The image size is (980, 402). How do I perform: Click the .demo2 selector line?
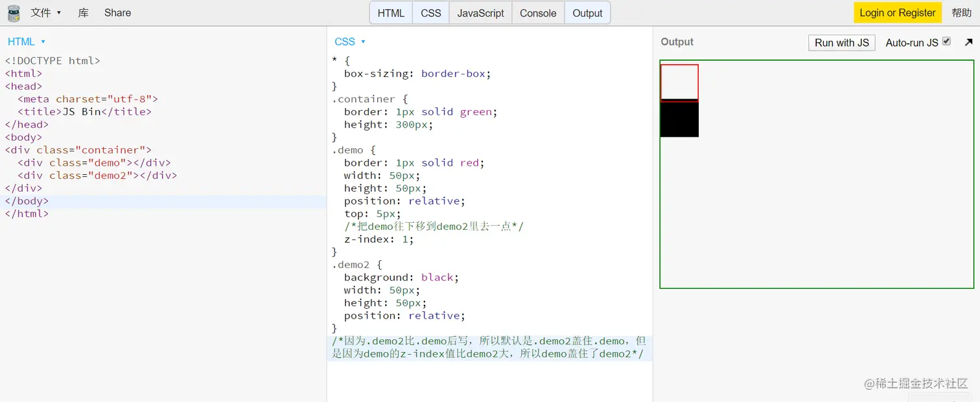pos(357,265)
